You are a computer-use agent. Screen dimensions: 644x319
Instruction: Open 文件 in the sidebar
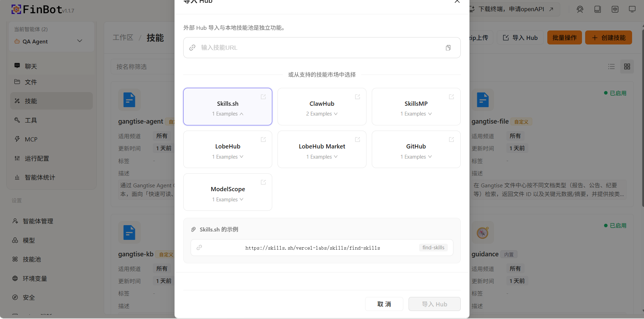pyautogui.click(x=52, y=82)
